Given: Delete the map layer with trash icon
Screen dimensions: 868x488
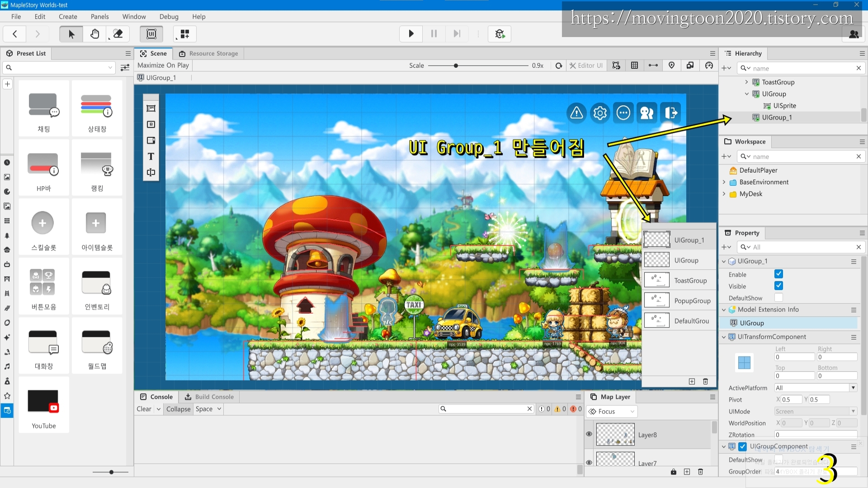Looking at the screenshot, I should point(700,472).
